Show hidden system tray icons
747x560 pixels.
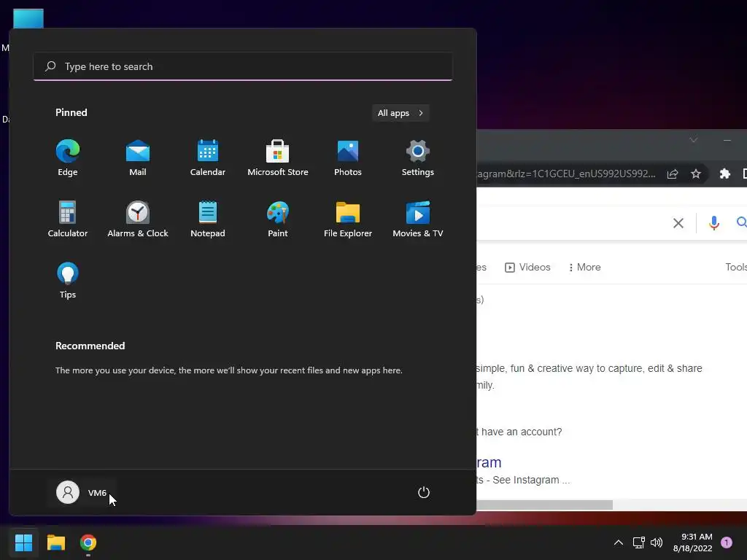[x=619, y=542]
